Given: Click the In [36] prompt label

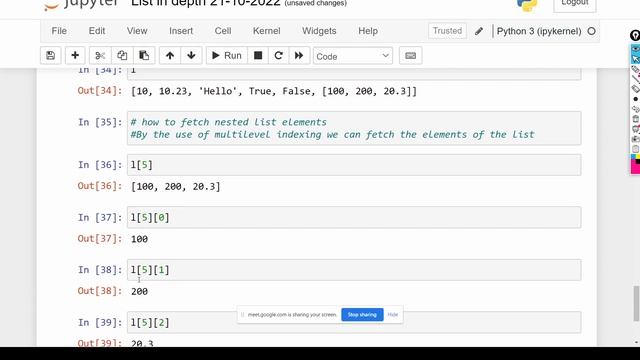Looking at the screenshot, I should point(100,165).
